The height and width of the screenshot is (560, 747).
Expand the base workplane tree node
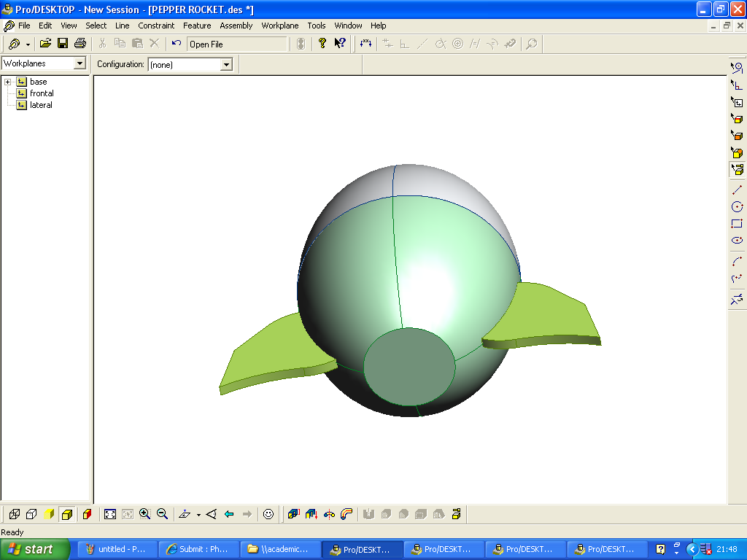tap(8, 82)
